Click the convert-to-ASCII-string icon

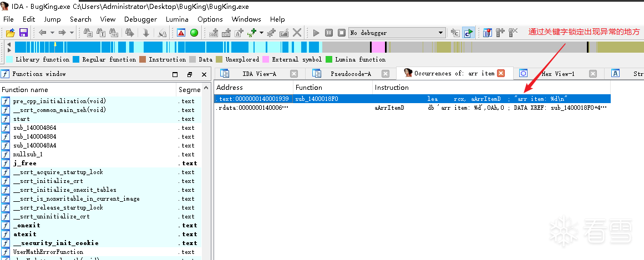[x=240, y=33]
